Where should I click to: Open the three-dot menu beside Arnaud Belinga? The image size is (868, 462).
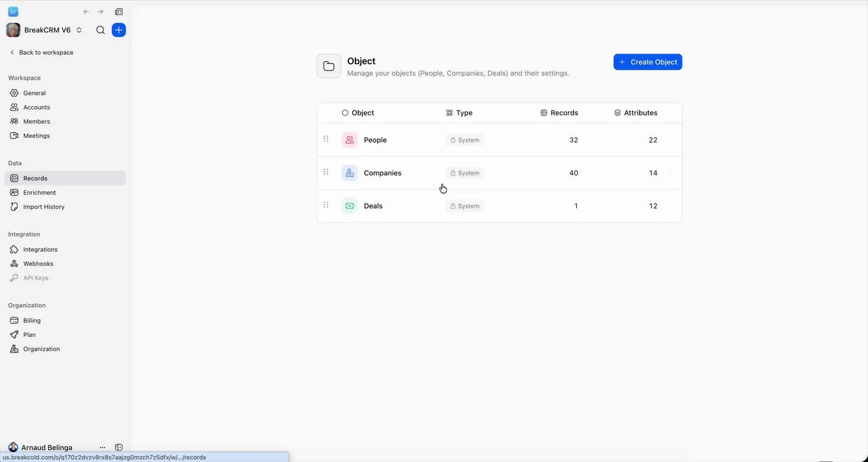coord(103,447)
